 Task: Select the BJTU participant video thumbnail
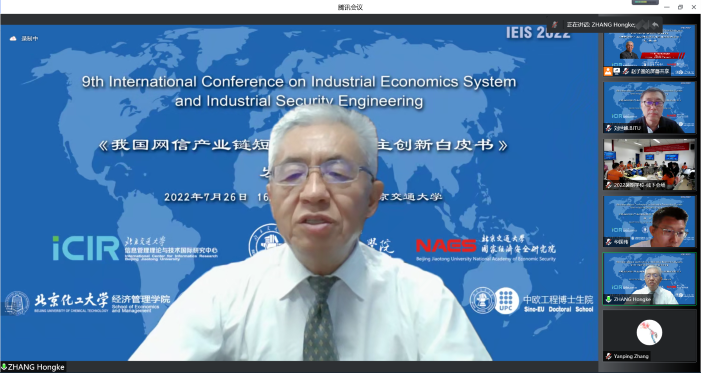click(649, 107)
